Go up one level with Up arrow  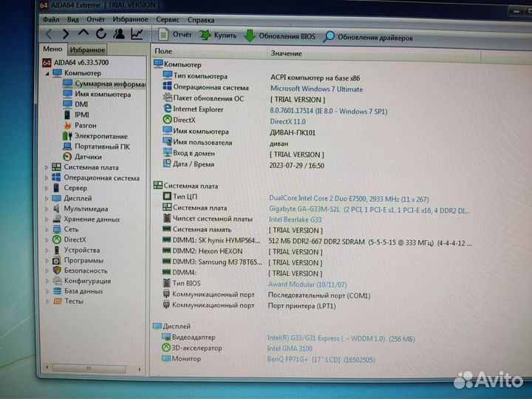(83, 33)
